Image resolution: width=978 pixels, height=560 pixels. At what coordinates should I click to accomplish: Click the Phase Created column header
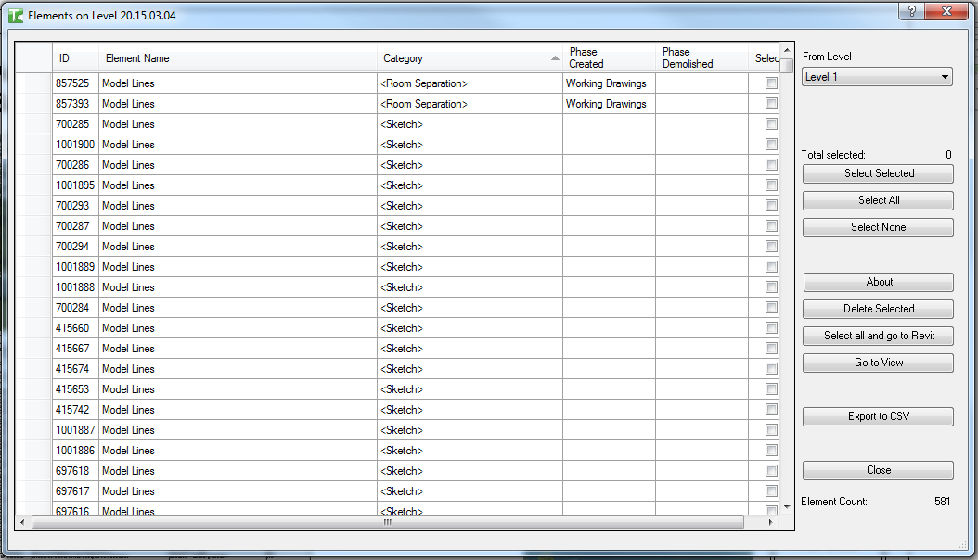click(x=608, y=58)
